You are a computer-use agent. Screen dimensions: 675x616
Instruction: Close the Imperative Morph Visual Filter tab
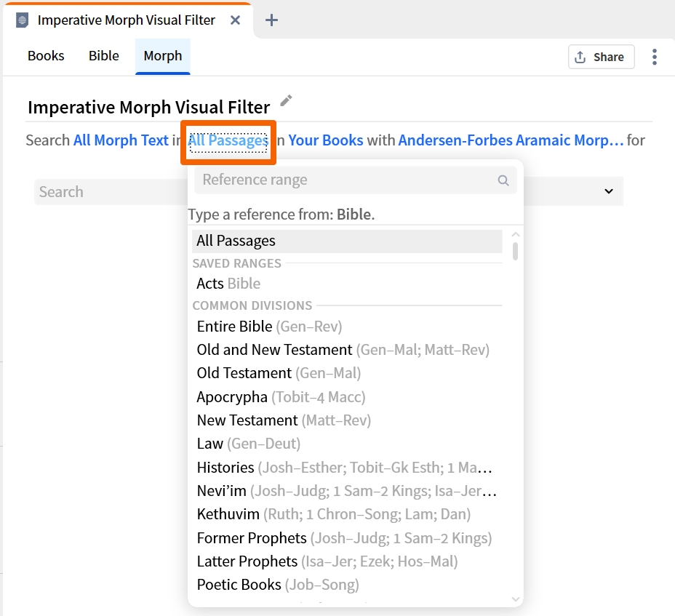(x=235, y=20)
